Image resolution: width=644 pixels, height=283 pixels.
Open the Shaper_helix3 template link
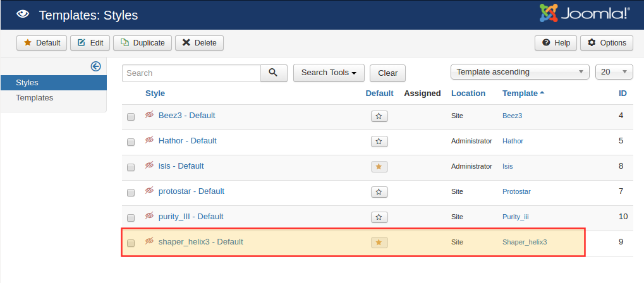point(525,242)
